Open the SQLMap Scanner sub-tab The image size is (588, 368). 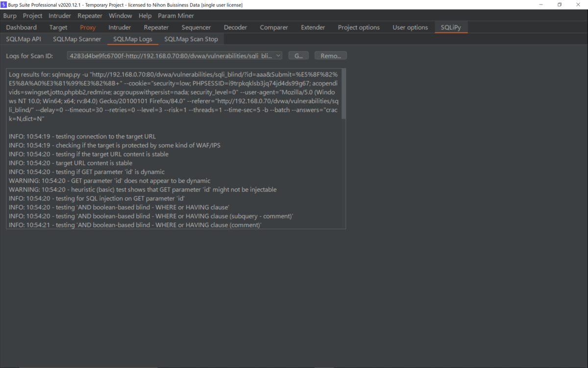click(77, 39)
